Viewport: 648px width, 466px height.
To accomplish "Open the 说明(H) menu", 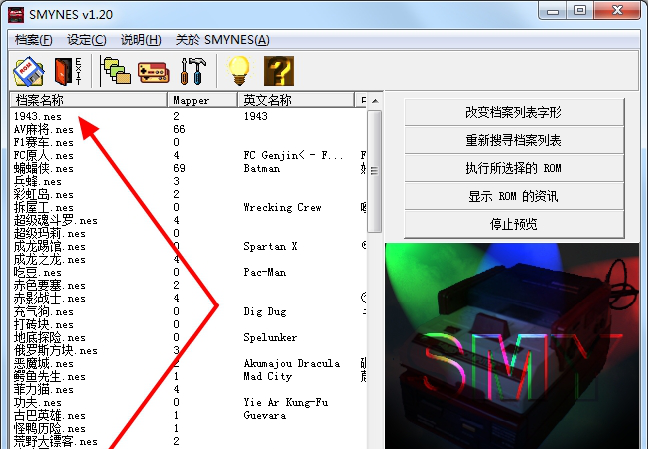I will 141,40.
